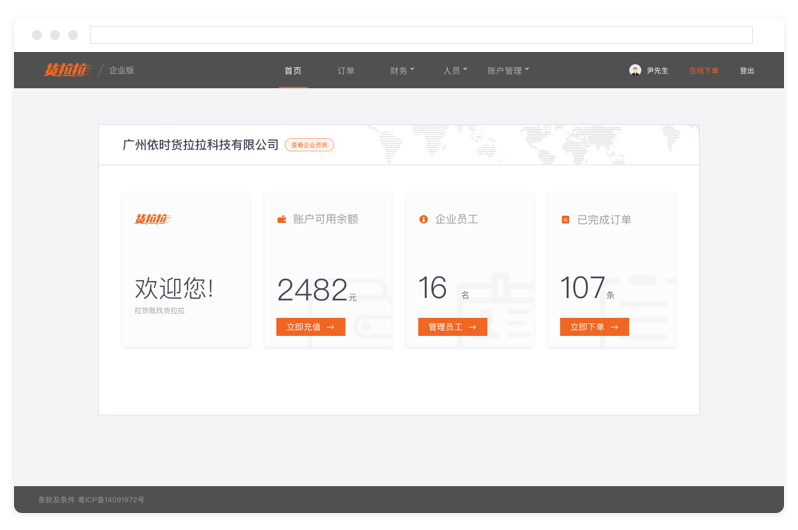Click the company name 广州依时货拉拉科技有限公司

point(201,145)
